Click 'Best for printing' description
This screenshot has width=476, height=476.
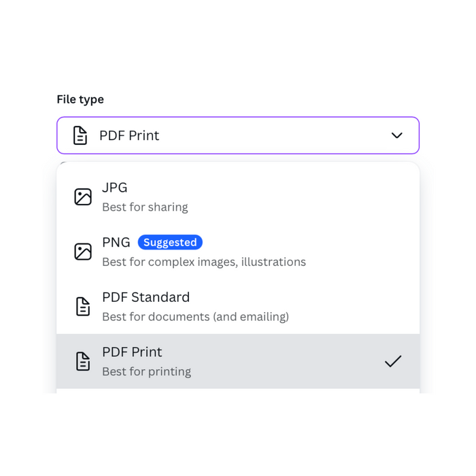click(146, 372)
